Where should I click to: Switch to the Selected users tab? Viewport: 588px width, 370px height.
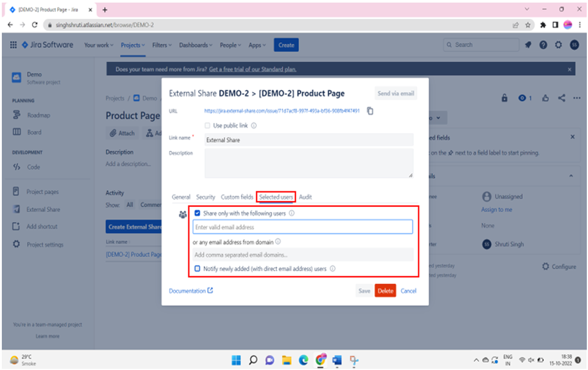[x=276, y=197]
